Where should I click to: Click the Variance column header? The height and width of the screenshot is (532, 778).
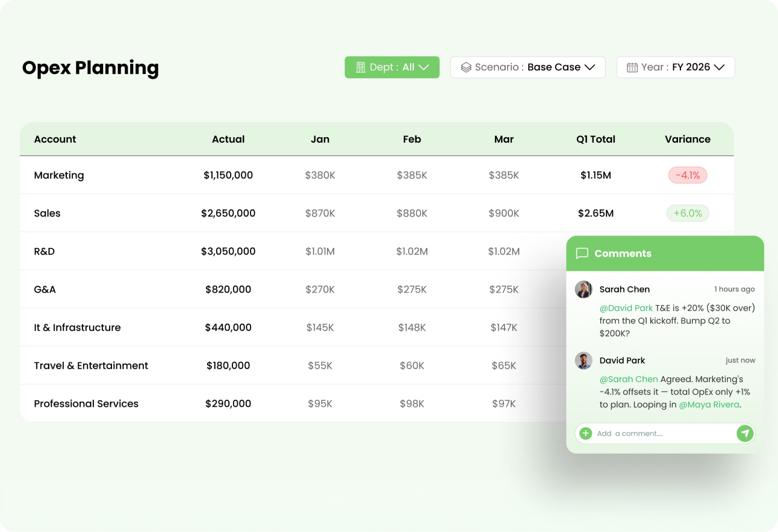pos(688,139)
